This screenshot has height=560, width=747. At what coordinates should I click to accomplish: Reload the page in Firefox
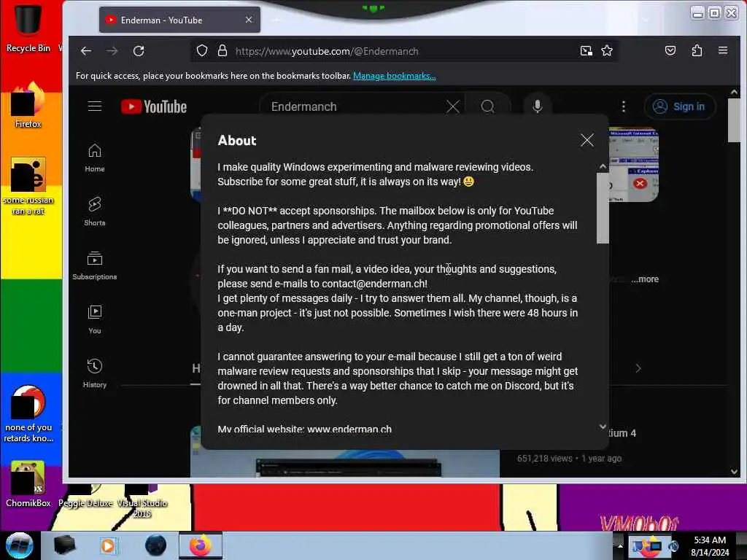[139, 51]
